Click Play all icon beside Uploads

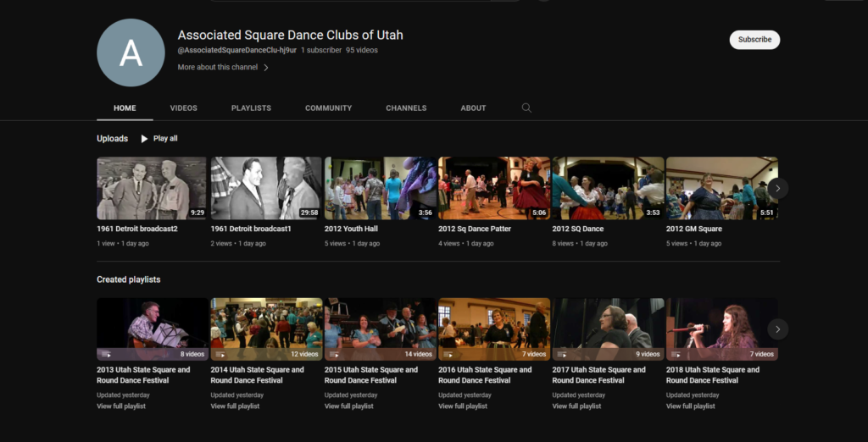[x=144, y=138]
